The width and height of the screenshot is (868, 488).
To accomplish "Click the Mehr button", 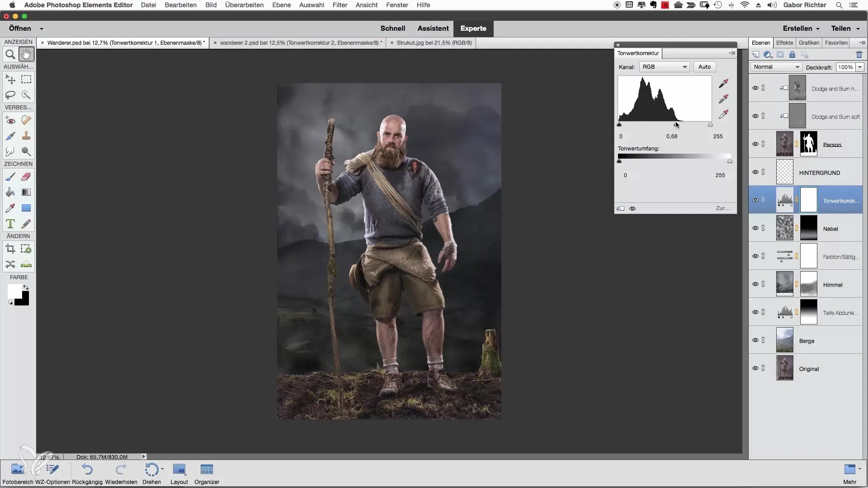I will (x=849, y=474).
